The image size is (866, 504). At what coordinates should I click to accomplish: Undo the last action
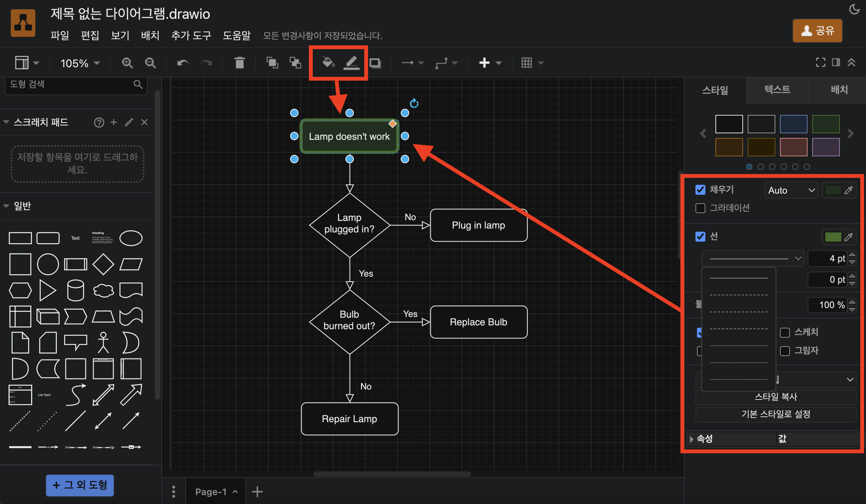coord(183,63)
